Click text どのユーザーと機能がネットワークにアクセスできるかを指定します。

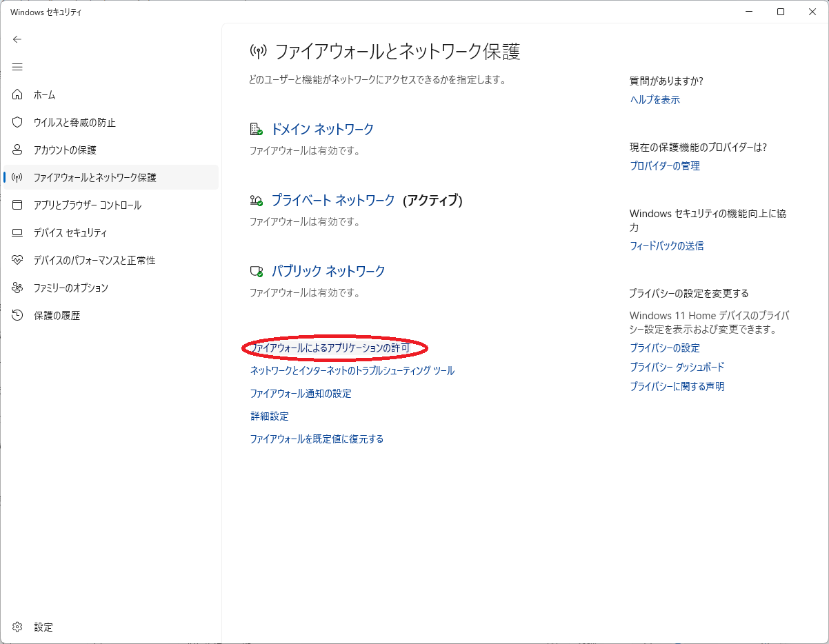[x=378, y=80]
